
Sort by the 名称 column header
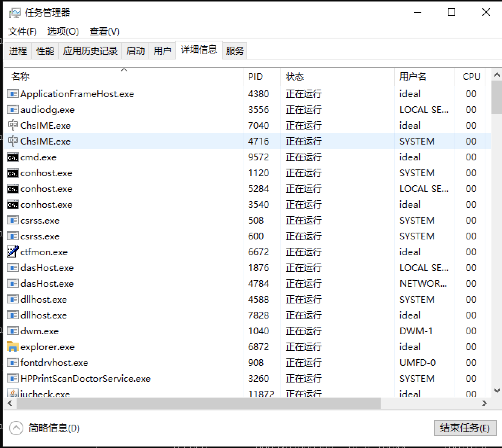[20, 77]
